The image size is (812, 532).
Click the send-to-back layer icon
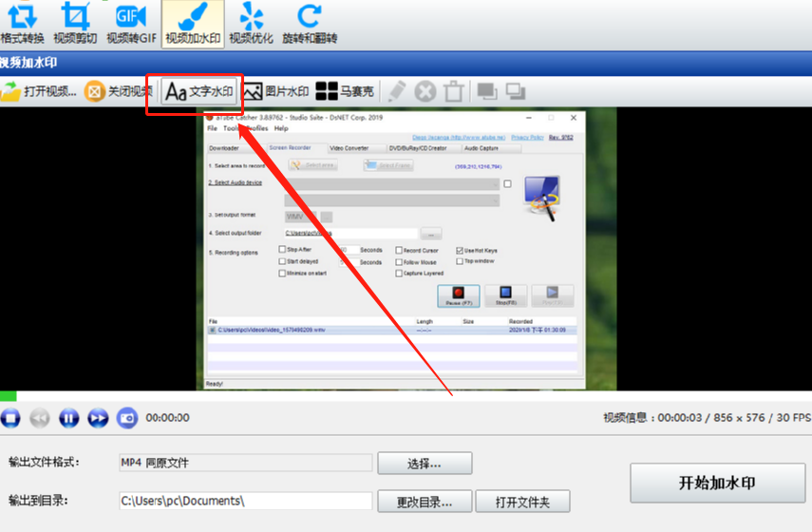click(516, 92)
